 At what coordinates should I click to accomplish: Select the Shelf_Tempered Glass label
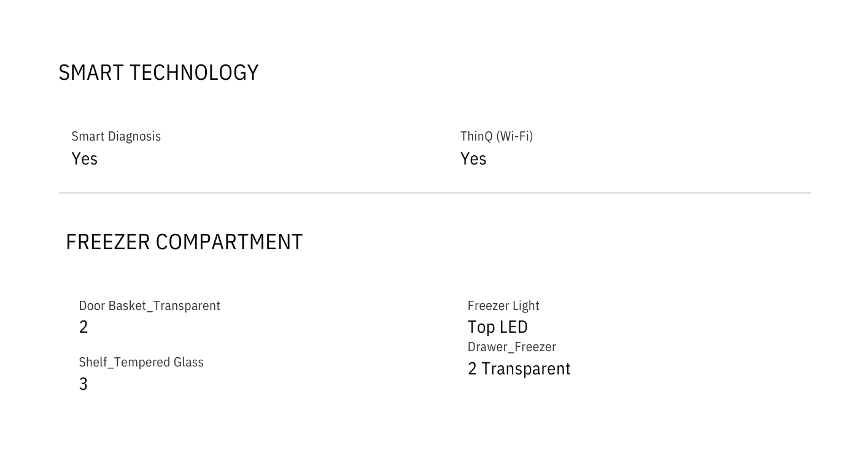141,362
